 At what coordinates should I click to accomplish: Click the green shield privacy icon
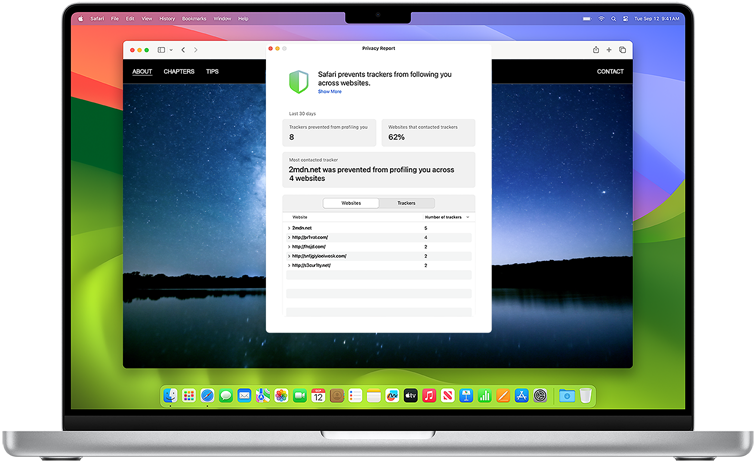(x=298, y=82)
